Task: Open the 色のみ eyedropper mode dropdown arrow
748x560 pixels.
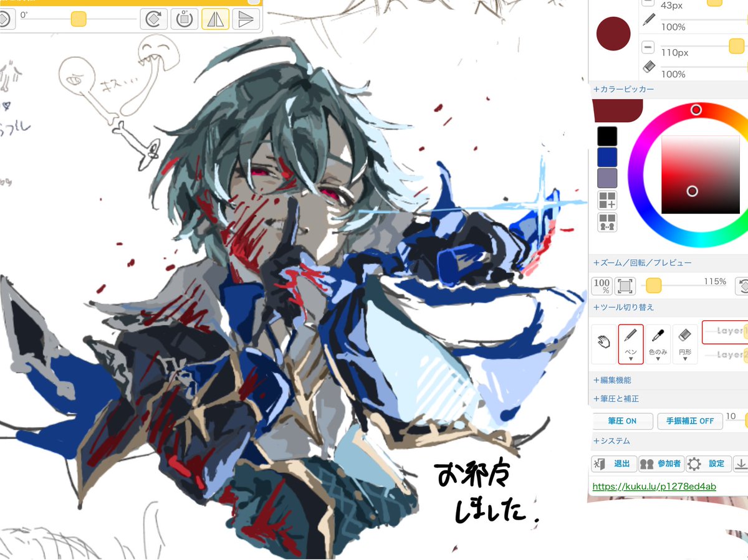Action: [x=658, y=359]
